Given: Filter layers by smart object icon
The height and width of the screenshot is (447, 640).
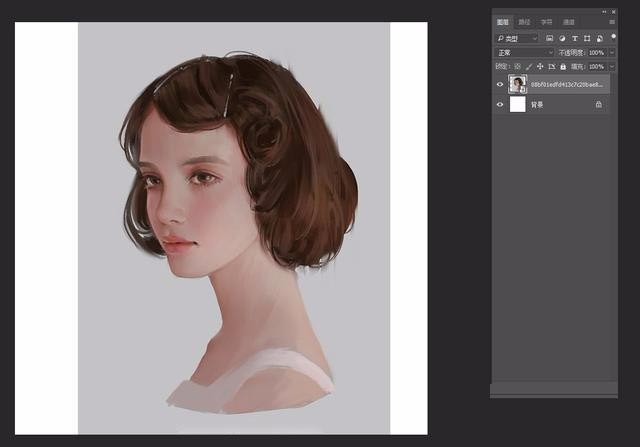Looking at the screenshot, I should [597, 38].
